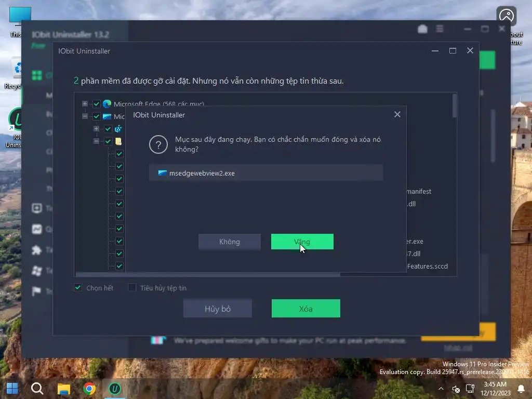Close the running-item confirmation dialog

click(x=397, y=114)
